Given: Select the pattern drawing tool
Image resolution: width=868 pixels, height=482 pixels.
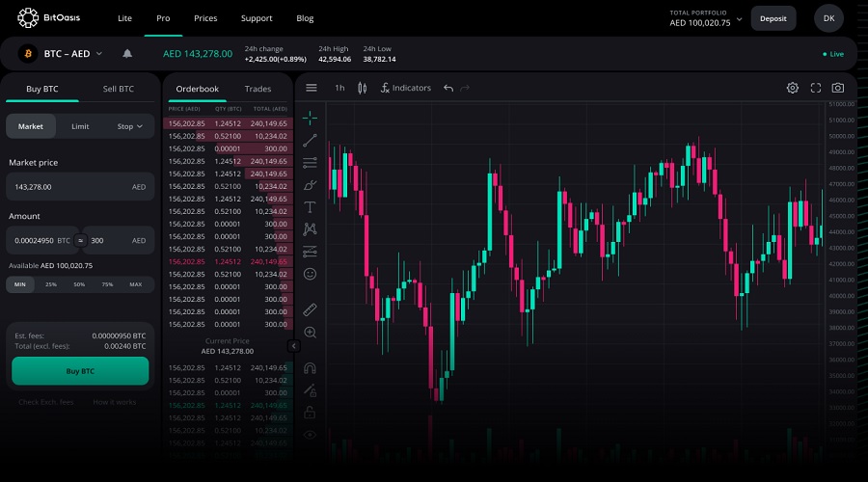Looking at the screenshot, I should (310, 229).
